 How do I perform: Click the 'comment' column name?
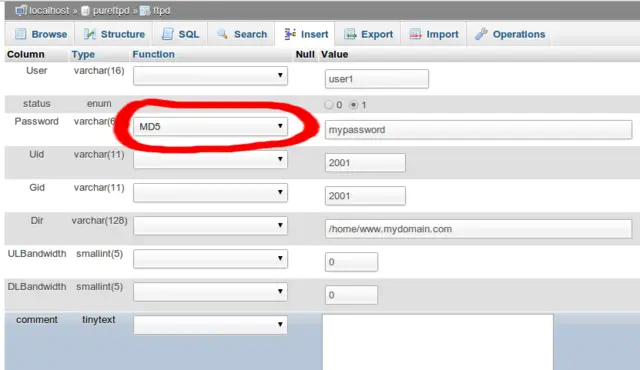[x=37, y=320]
